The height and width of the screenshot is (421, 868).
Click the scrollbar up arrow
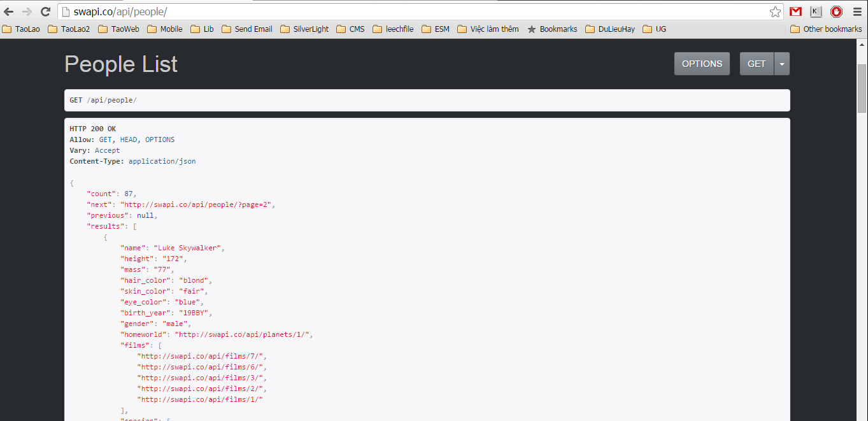tap(862, 44)
